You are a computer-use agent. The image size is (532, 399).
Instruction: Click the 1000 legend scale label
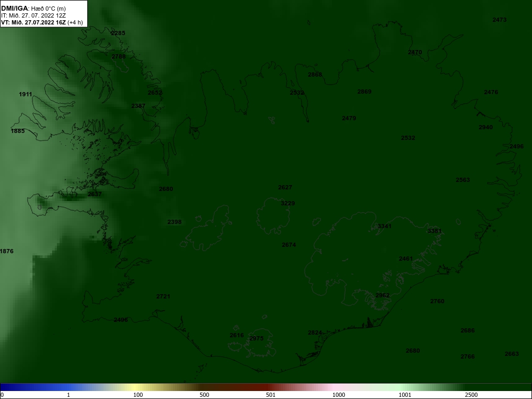tap(338, 395)
